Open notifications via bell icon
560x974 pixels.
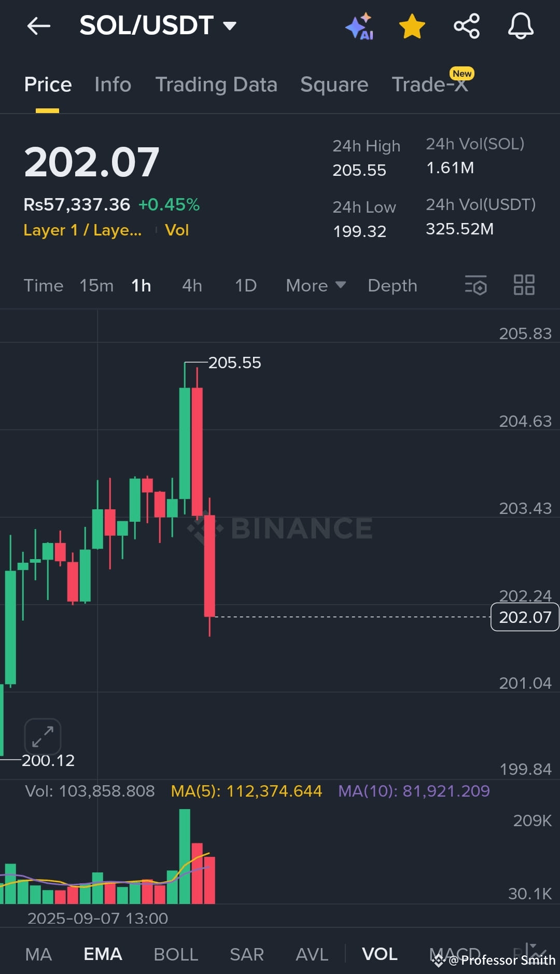tap(521, 26)
